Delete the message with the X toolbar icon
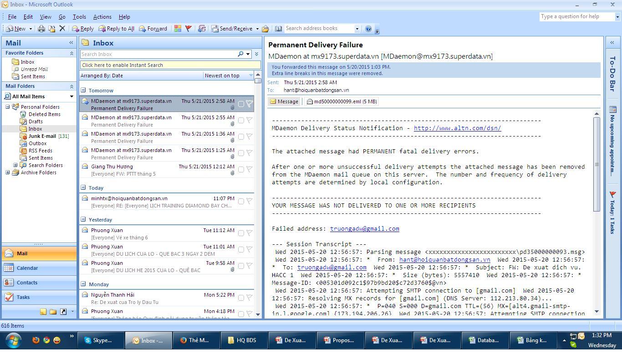Viewport: 622px width, 364px height. pos(62,29)
